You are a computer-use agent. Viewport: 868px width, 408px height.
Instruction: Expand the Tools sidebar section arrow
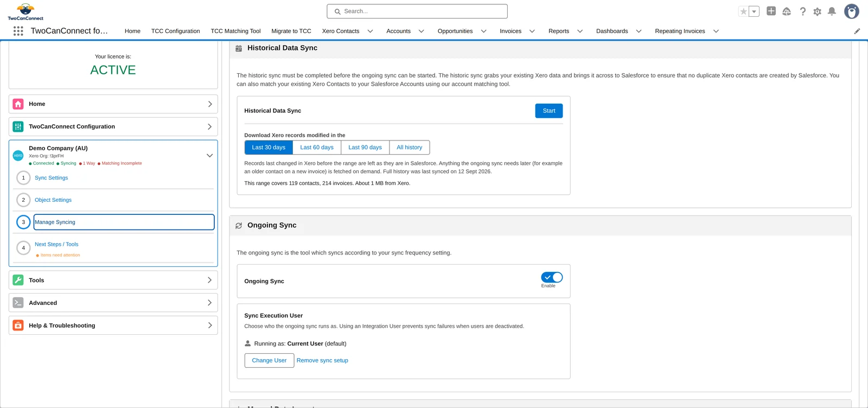210,280
